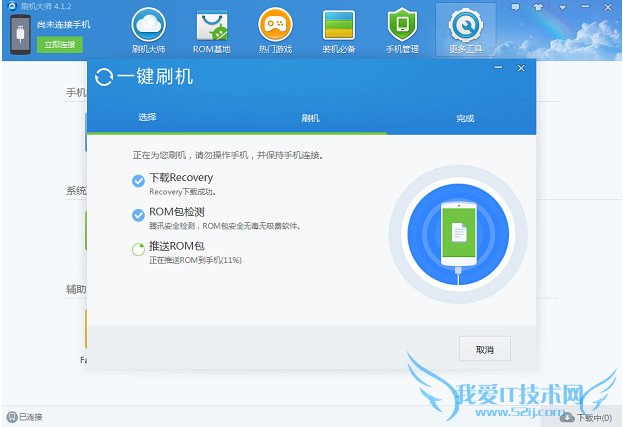The width and height of the screenshot is (623, 427).
Task: Click the Recovery下载成功 text
Action: tap(182, 192)
